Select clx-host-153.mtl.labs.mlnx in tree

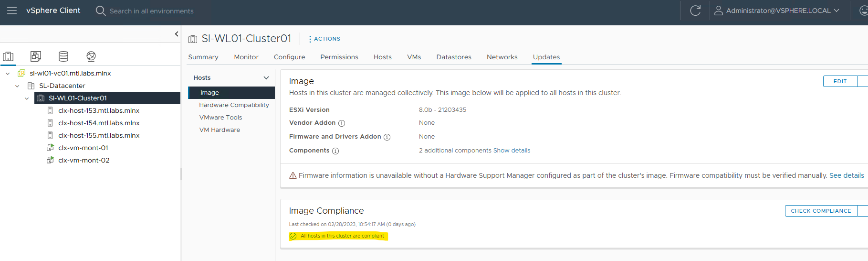coord(99,110)
